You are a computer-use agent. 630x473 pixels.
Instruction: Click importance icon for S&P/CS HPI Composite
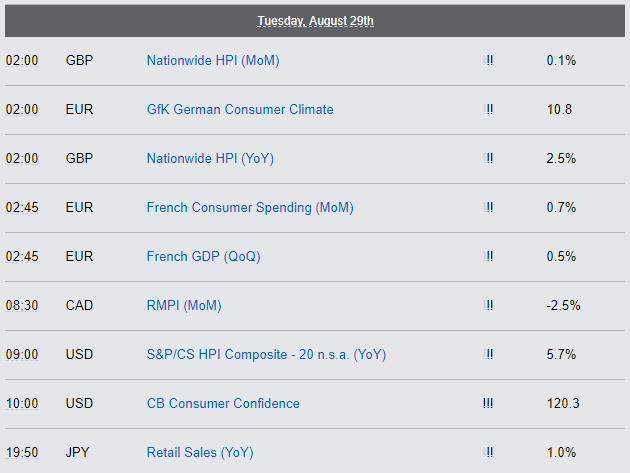tap(488, 354)
